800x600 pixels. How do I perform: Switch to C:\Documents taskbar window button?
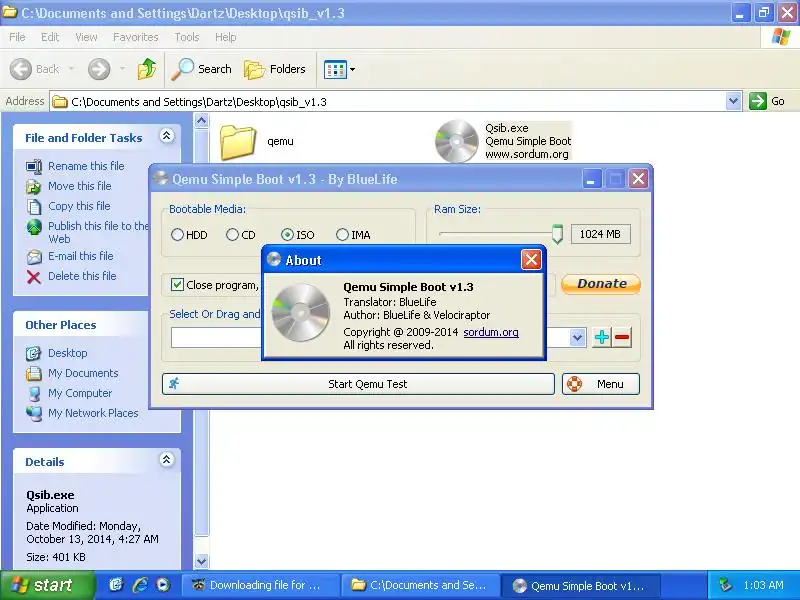420,585
